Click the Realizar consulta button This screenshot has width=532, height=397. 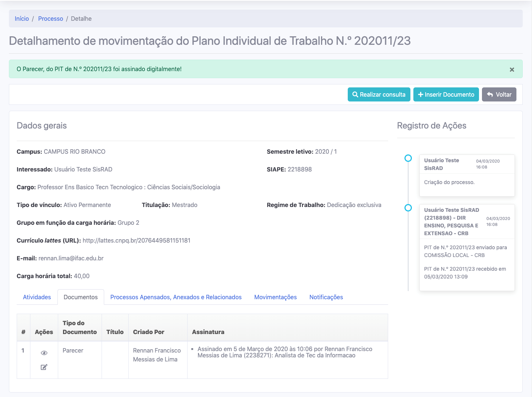click(379, 94)
